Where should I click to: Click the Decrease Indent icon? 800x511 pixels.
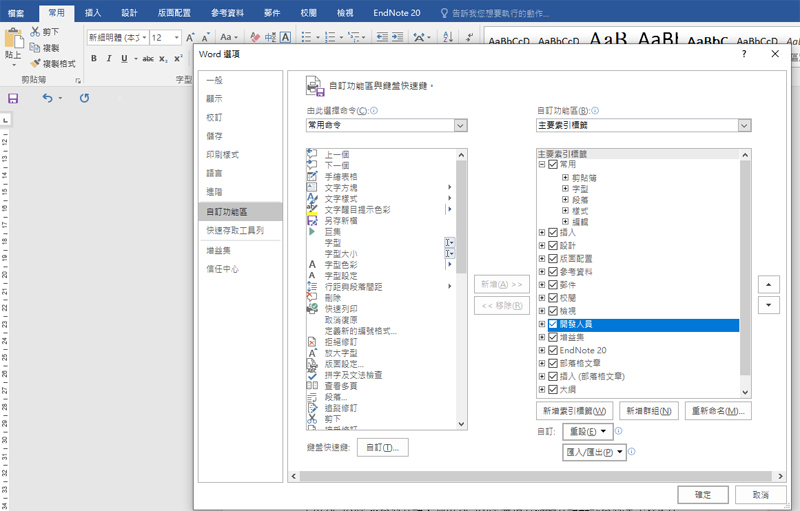click(382, 37)
